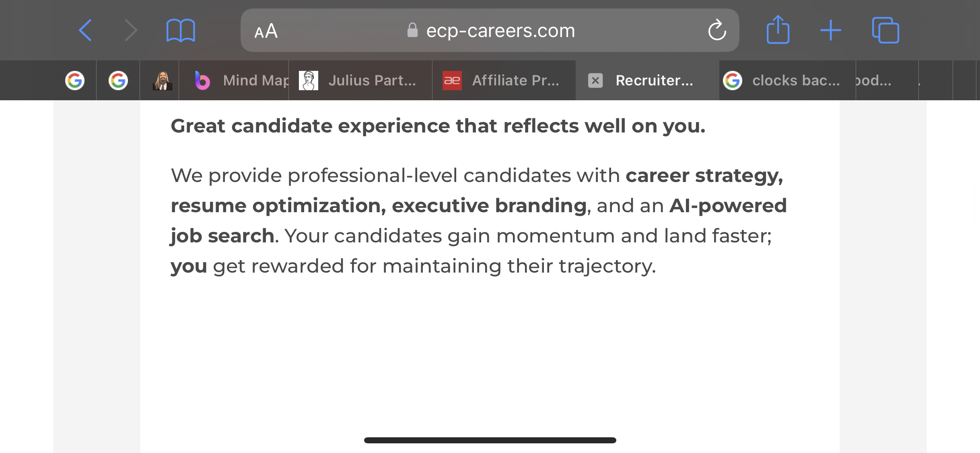Open the tab with the bearded portrait icon
The height and width of the screenshot is (453, 980).
click(163, 81)
